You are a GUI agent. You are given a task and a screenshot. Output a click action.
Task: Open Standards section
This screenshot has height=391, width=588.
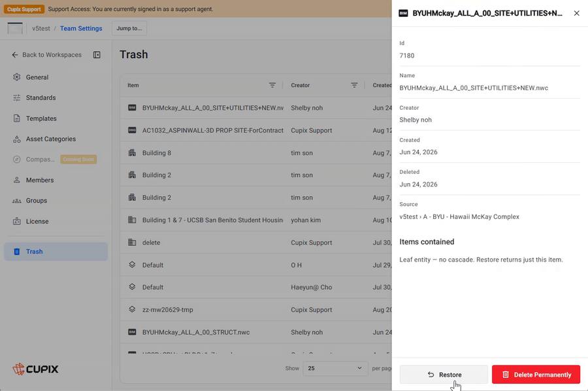coord(56,97)
